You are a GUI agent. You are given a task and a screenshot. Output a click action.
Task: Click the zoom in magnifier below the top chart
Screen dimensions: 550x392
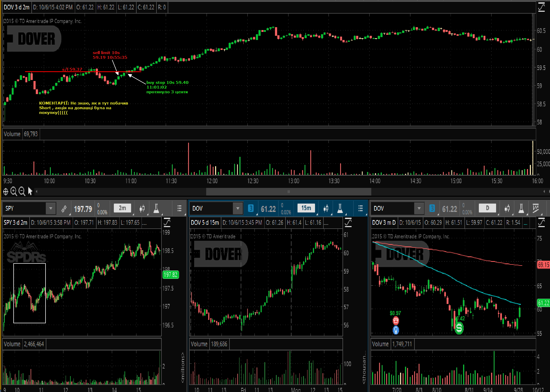(14, 192)
